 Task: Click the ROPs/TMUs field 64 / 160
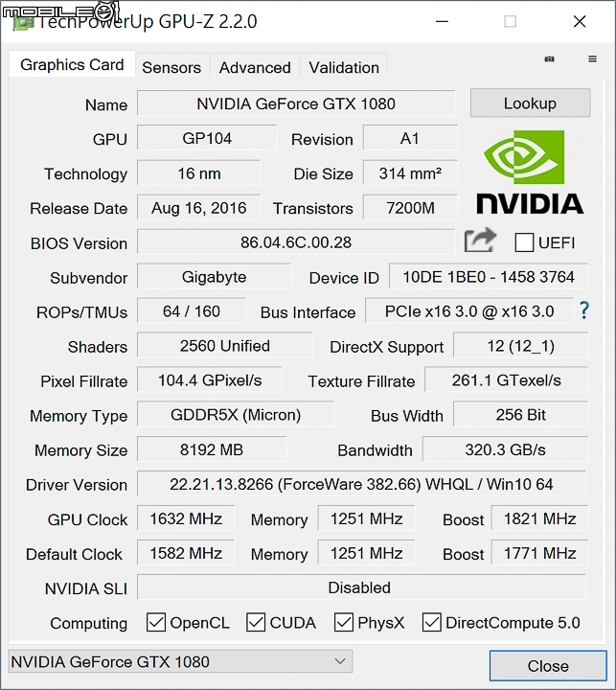coord(192,311)
